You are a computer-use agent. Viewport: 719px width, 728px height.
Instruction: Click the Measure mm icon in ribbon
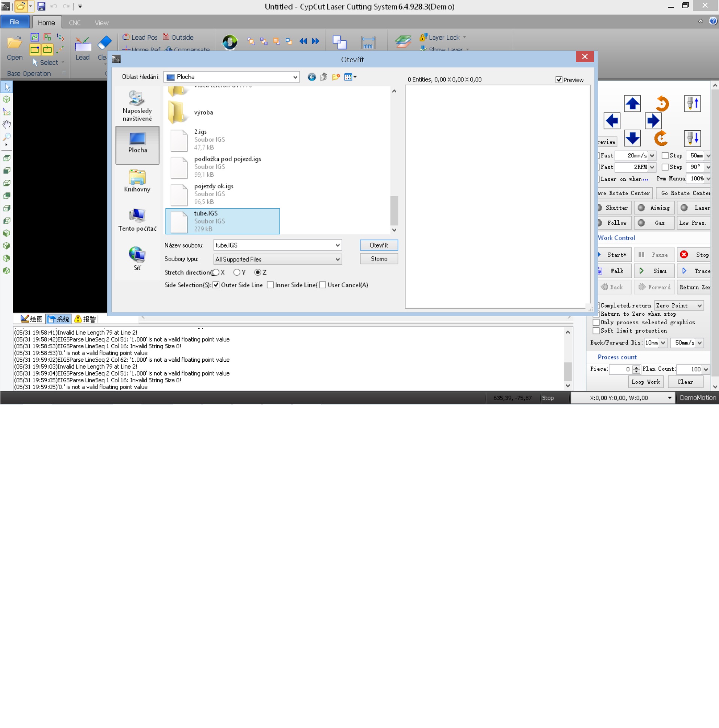tap(368, 42)
